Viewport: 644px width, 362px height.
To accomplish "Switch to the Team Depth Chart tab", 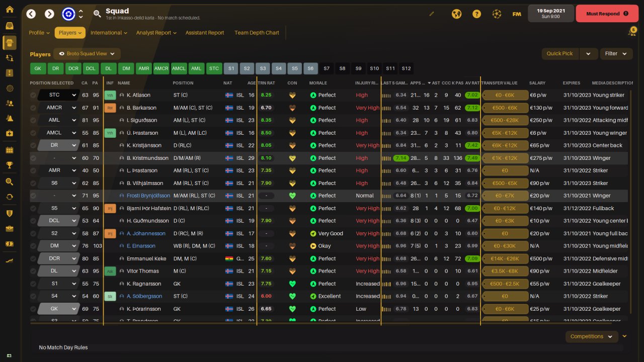I will (257, 33).
